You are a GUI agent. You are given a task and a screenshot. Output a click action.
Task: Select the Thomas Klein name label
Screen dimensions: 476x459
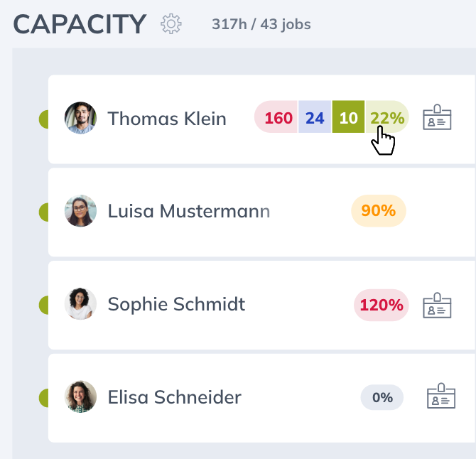167,119
